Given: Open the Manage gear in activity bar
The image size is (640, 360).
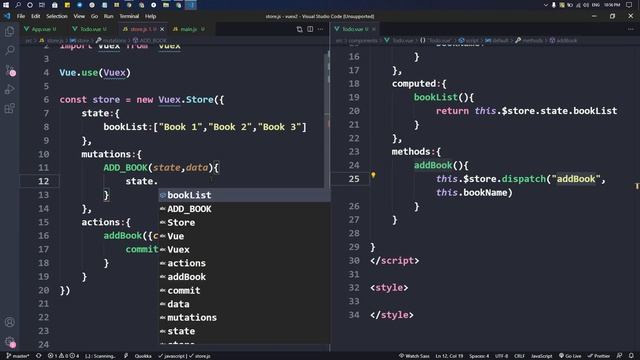Looking at the screenshot, I should point(10,342).
